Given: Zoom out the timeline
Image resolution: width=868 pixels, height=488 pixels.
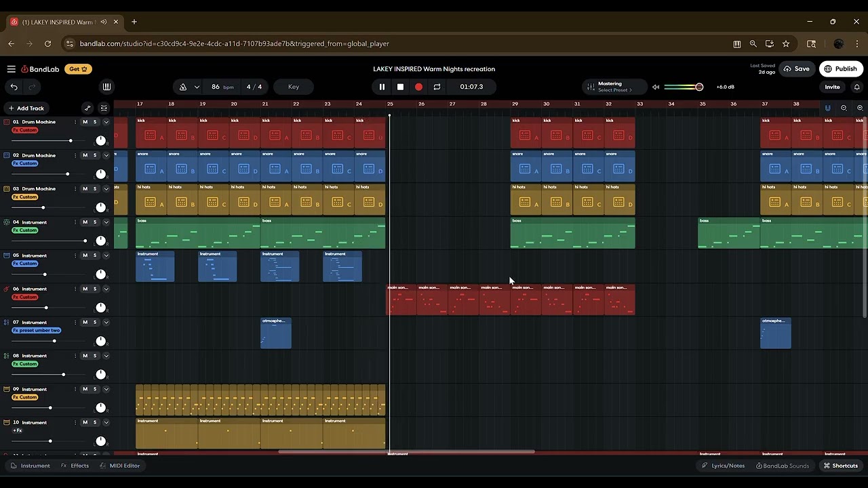Looking at the screenshot, I should [844, 108].
